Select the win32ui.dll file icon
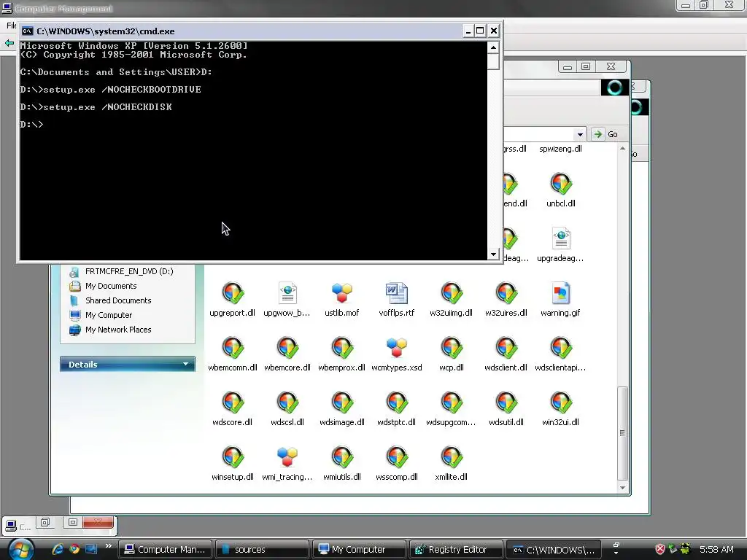747x560 pixels. coord(561,402)
